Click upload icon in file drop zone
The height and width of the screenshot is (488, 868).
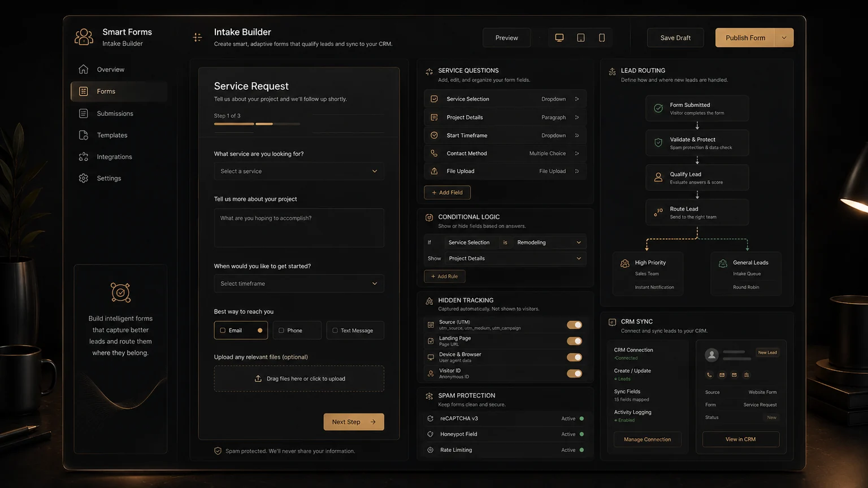[x=258, y=379]
